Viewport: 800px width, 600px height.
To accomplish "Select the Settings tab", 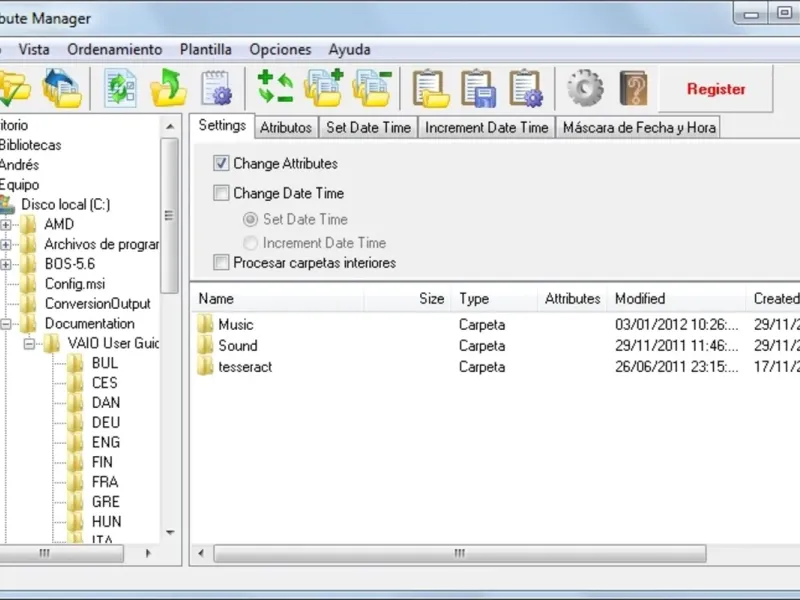I will pyautogui.click(x=222, y=126).
